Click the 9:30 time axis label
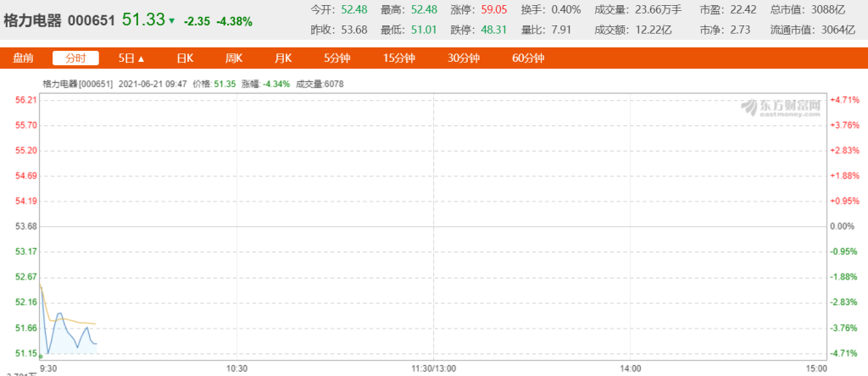Image resolution: width=868 pixels, height=376 pixels. coord(48,368)
